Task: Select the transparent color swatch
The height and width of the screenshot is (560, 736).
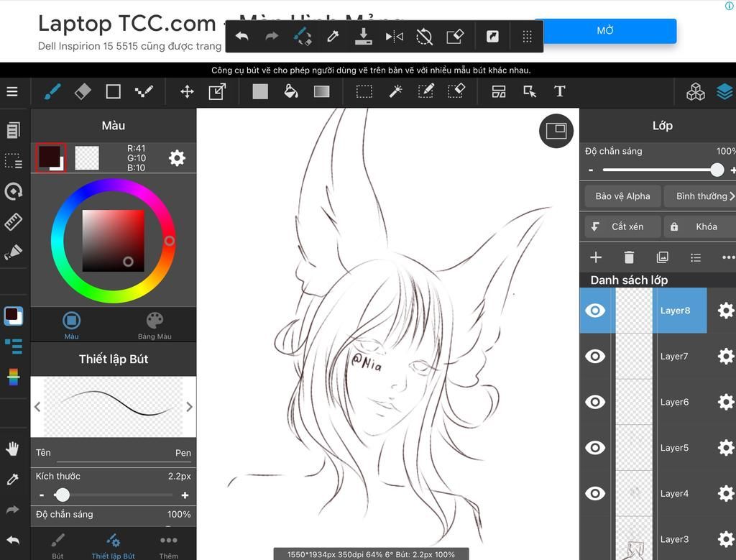Action: [87, 157]
